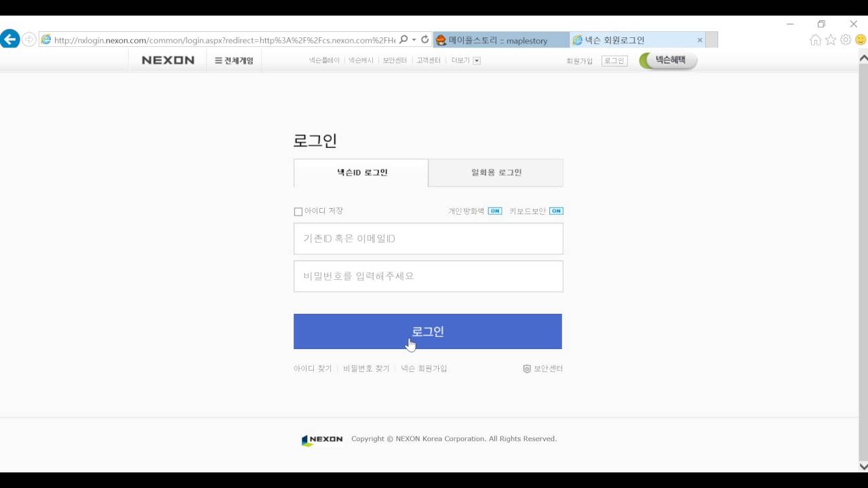Viewport: 868px width, 488px height.
Task: Click the URL address bar text
Action: coord(224,40)
